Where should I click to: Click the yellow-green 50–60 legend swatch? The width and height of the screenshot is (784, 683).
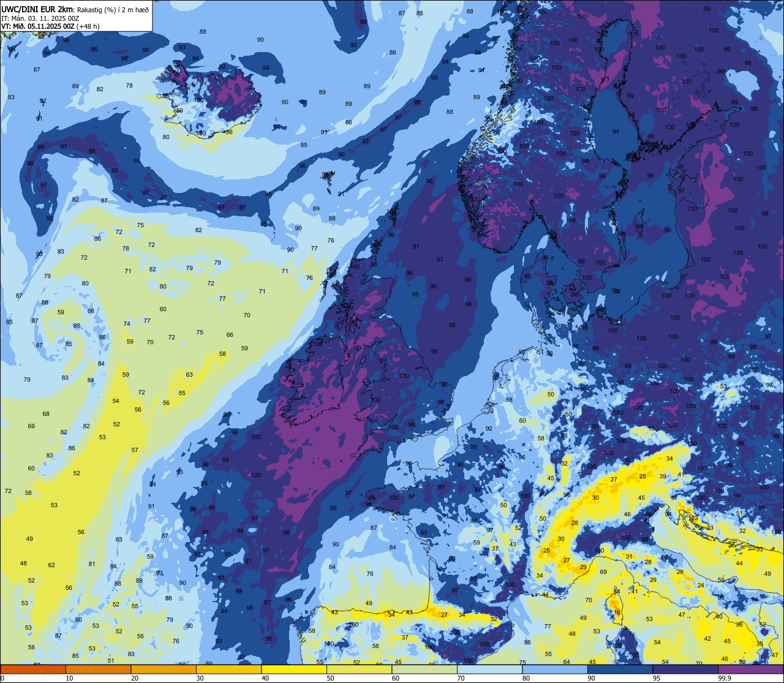pyautogui.click(x=359, y=669)
